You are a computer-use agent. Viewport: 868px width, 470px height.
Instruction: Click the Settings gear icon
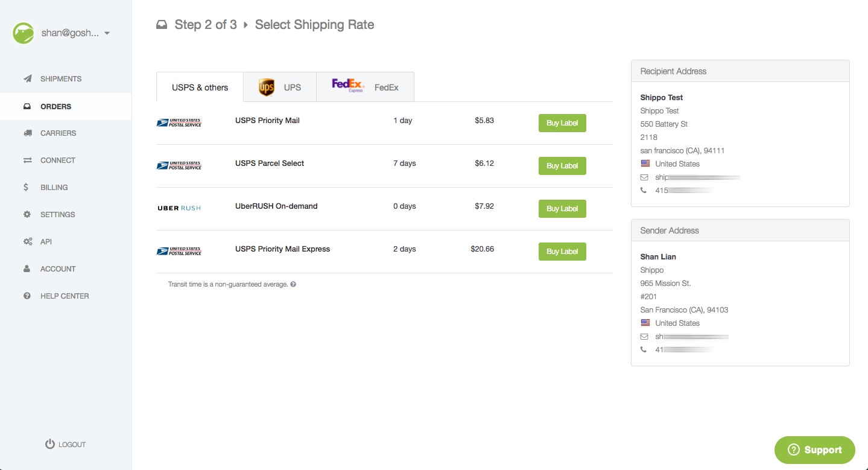coord(27,215)
